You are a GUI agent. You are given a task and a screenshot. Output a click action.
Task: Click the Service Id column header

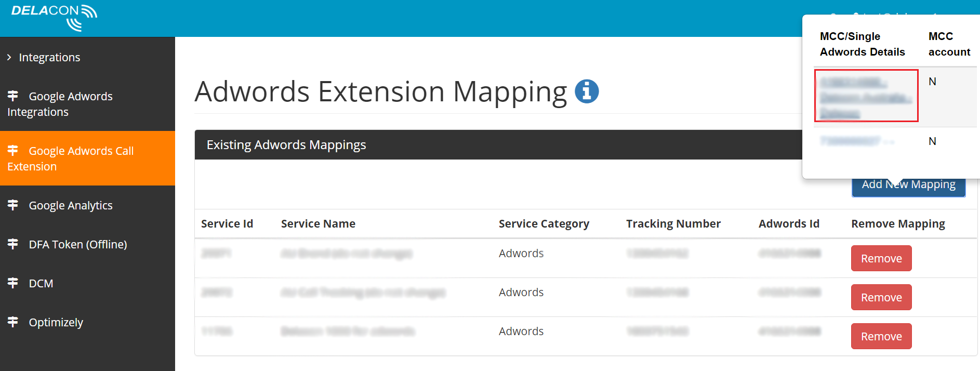[227, 224]
